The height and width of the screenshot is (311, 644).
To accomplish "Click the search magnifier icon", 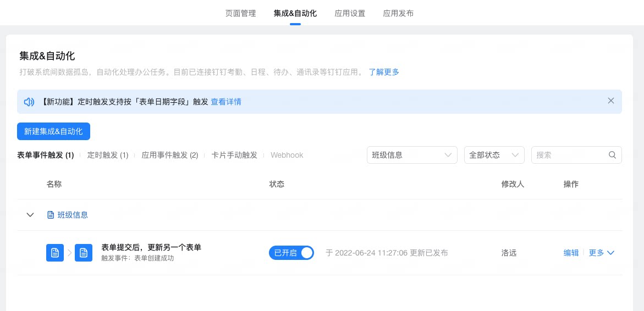I will (612, 155).
